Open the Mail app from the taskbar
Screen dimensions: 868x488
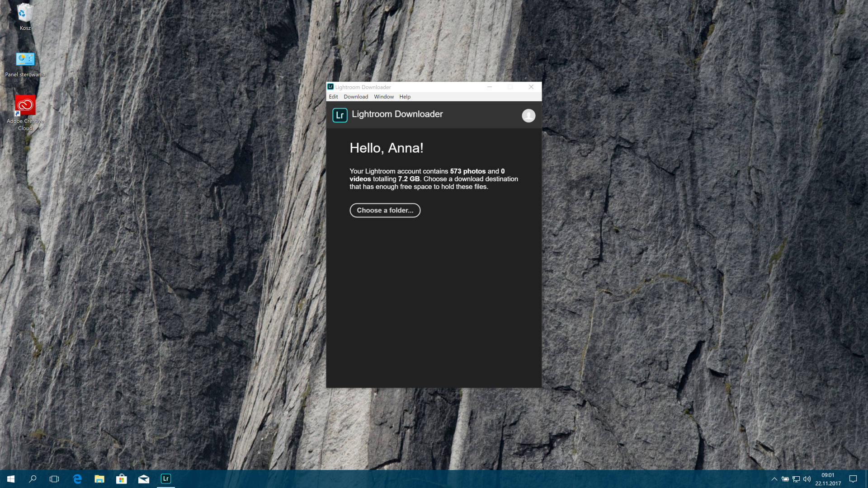[x=144, y=479]
